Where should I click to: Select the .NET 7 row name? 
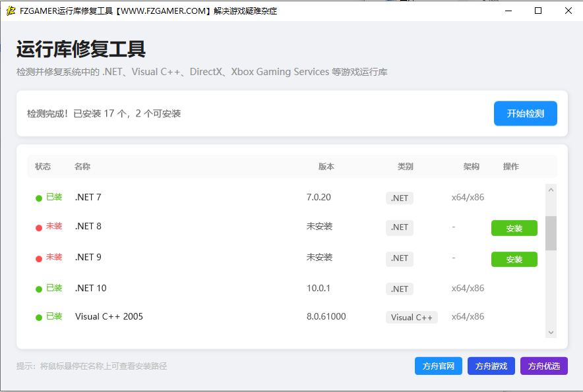(88, 197)
